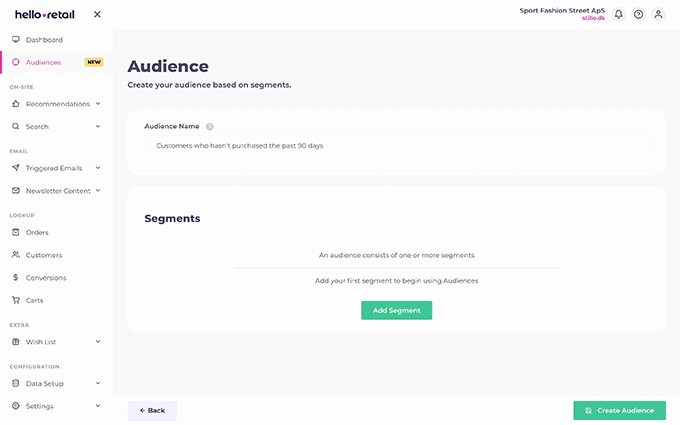680x425 pixels.
Task: Go Back using the Back button
Action: (x=152, y=410)
